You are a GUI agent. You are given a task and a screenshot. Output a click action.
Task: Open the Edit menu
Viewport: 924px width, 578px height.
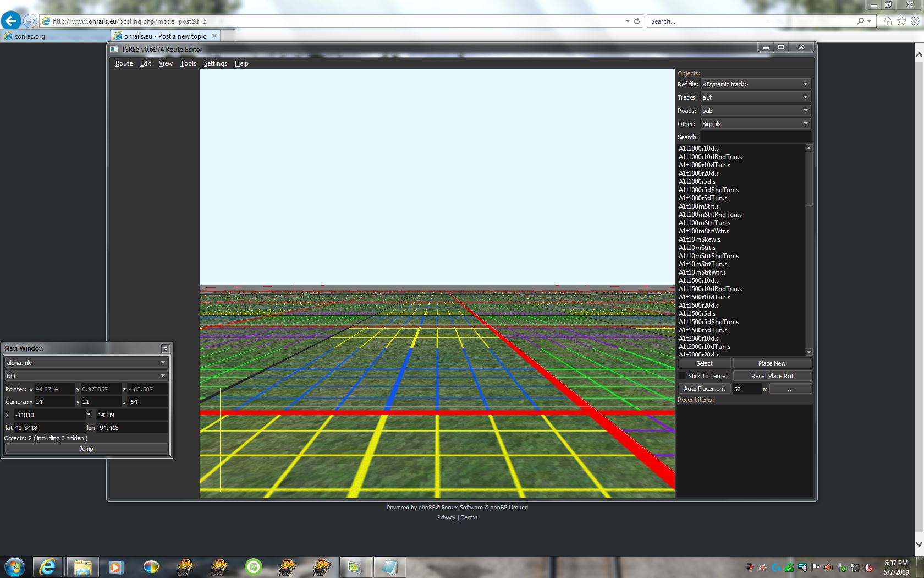pos(145,63)
